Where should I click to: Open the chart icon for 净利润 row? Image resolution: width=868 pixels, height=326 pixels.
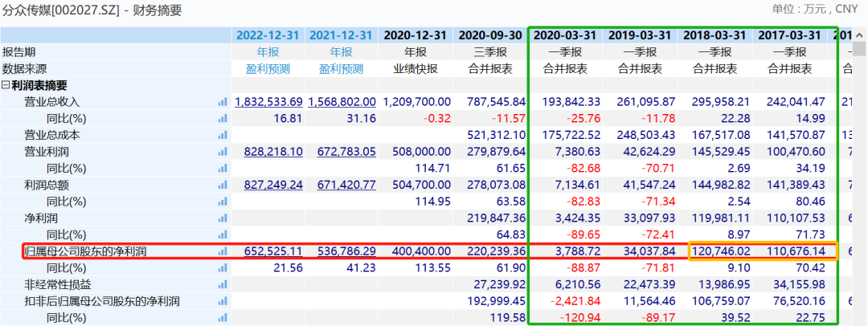pyautogui.click(x=223, y=218)
